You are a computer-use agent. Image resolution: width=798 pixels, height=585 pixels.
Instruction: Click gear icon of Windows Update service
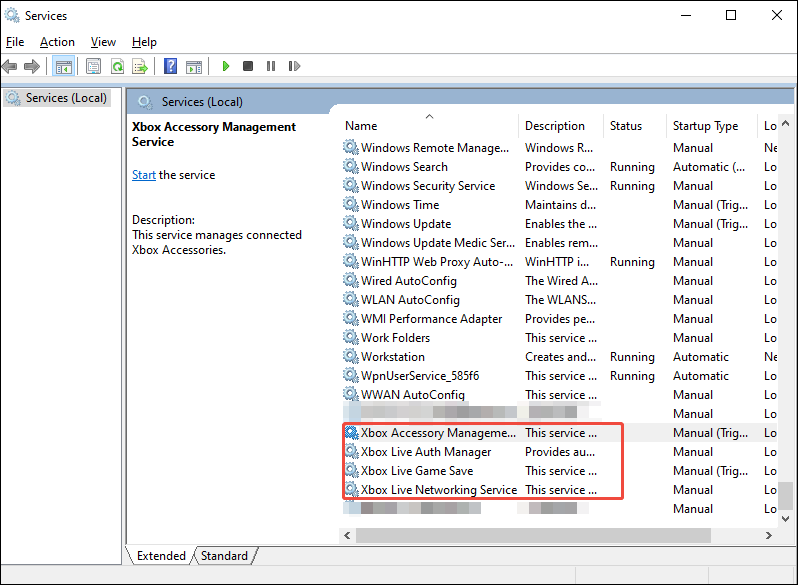click(351, 223)
